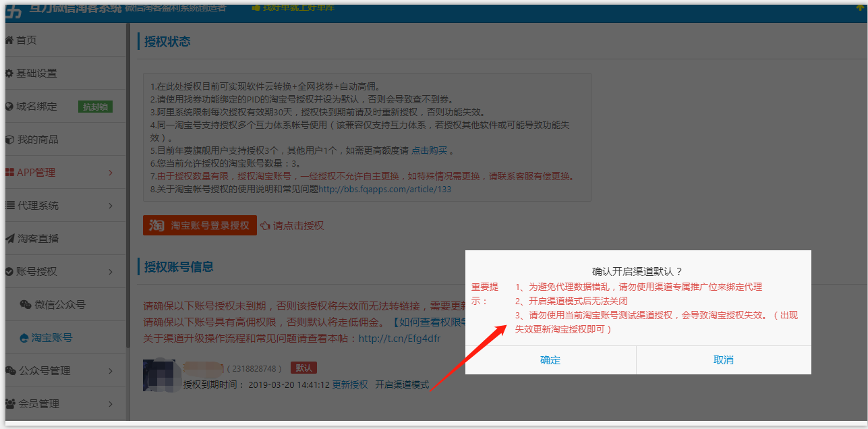Click the 授权状态 section heading
The width and height of the screenshot is (868, 429).
[x=167, y=42]
